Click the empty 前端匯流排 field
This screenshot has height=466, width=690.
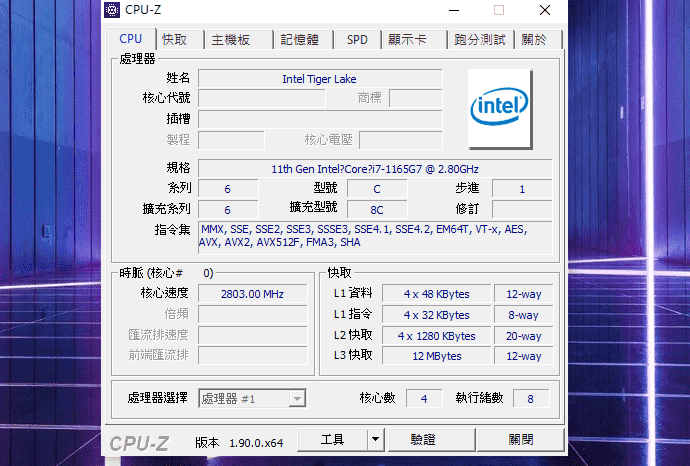252,355
